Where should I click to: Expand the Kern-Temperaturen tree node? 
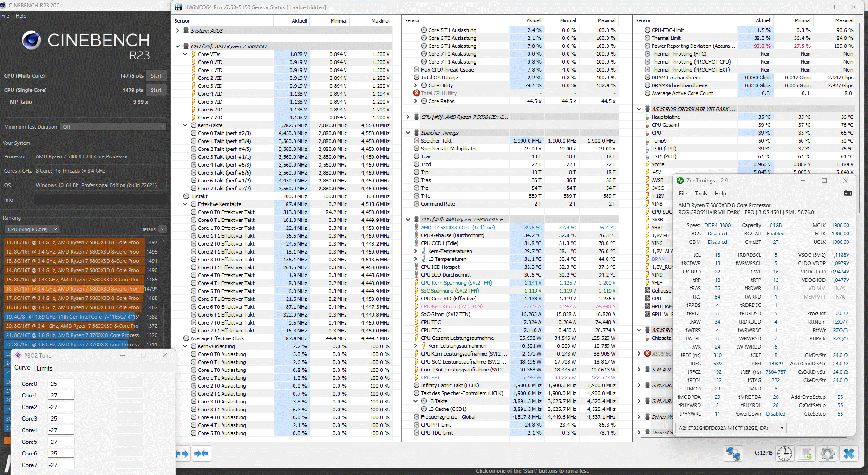[x=416, y=251]
